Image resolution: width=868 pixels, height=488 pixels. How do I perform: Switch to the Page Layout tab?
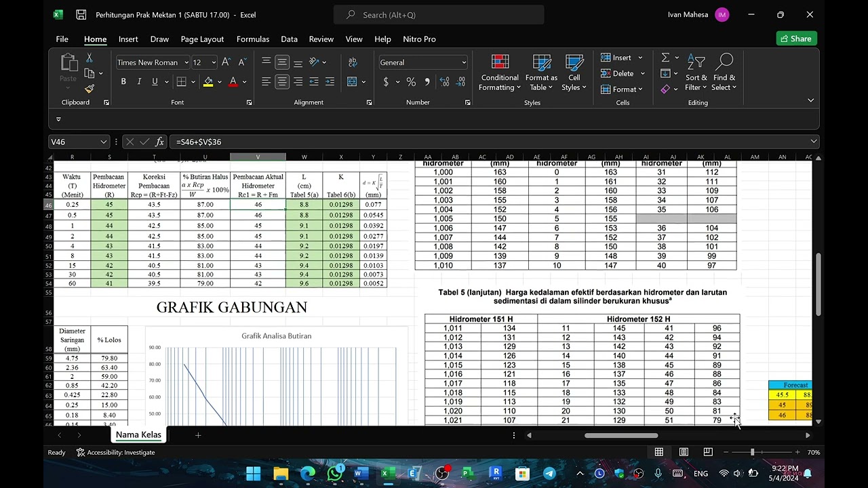(202, 39)
